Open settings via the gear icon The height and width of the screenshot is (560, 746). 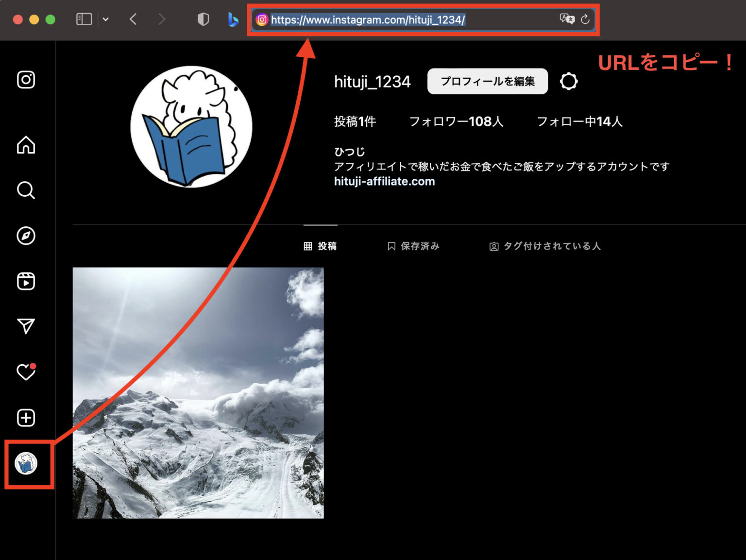click(x=568, y=81)
